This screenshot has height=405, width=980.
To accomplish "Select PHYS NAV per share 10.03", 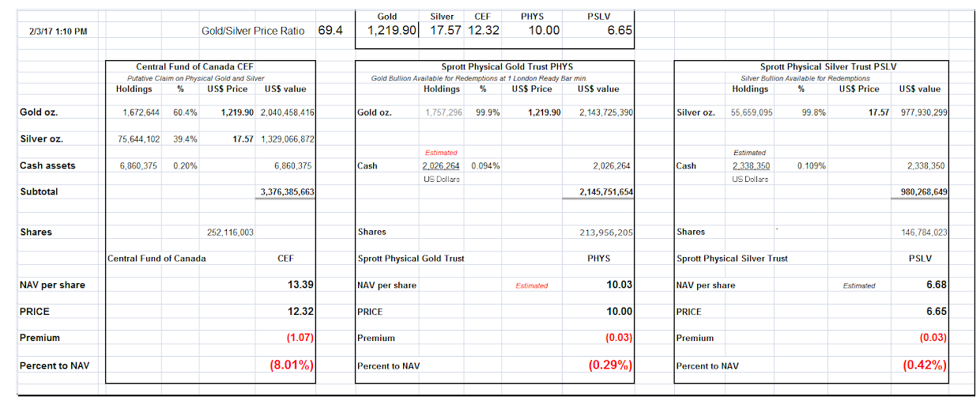I will pyautogui.click(x=620, y=285).
